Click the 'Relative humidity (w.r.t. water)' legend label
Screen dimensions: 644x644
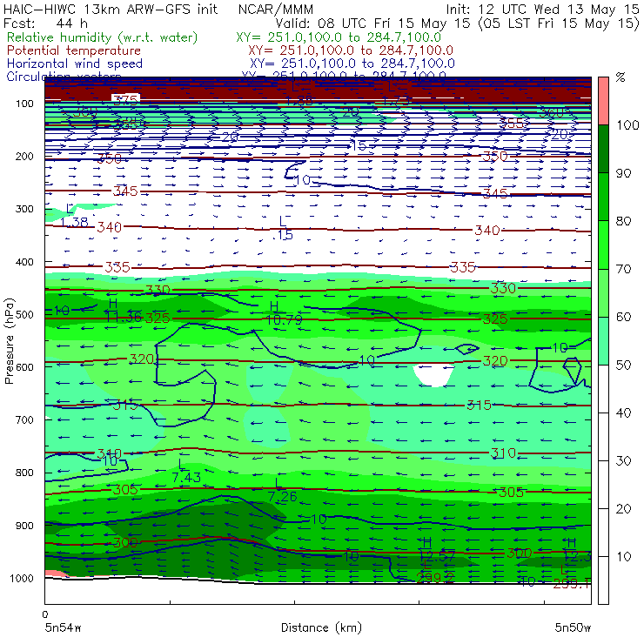(x=103, y=37)
